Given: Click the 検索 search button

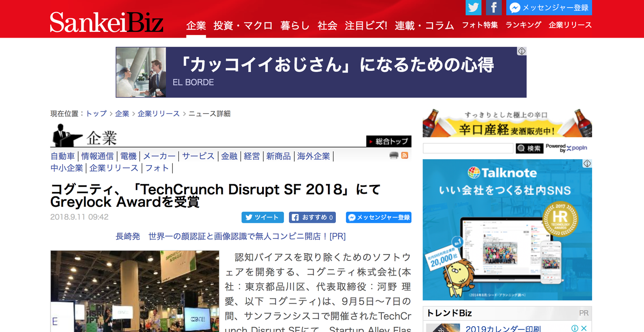Looking at the screenshot, I should coord(530,148).
